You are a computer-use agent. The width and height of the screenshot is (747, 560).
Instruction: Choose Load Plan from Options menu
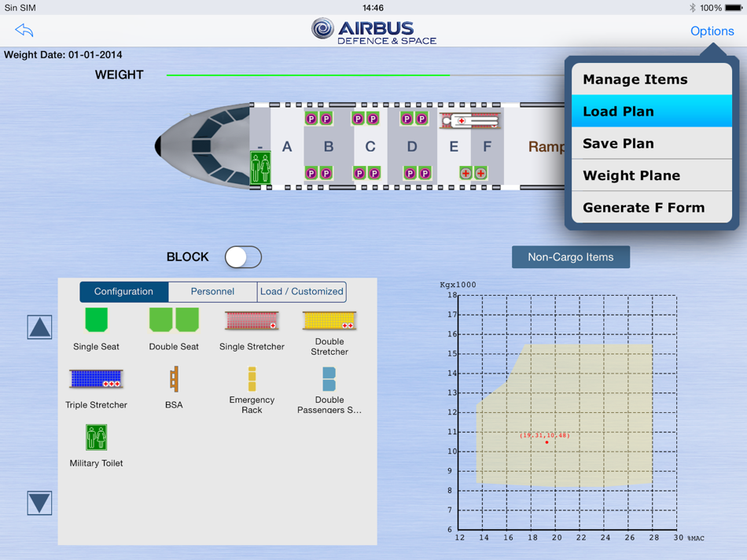pos(652,111)
